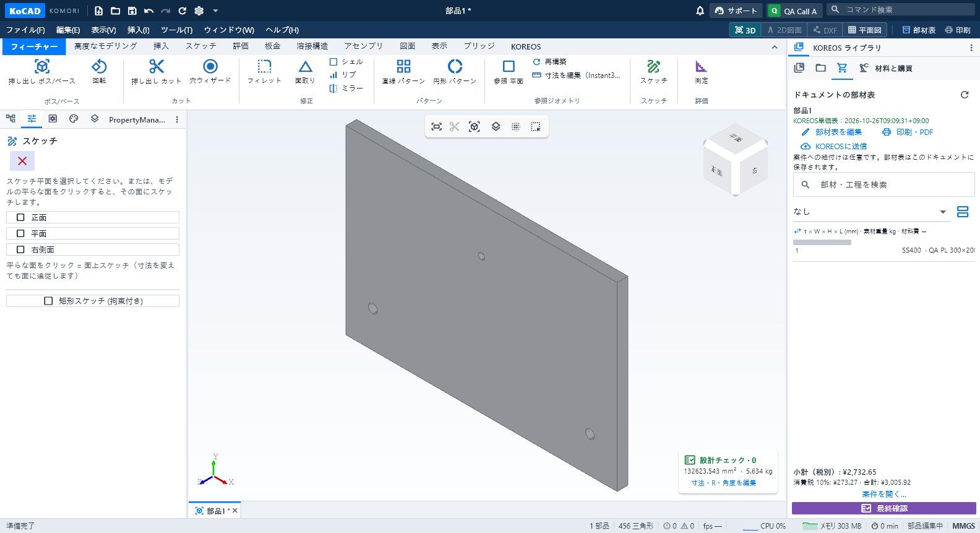Check 矩形スケッチ (拘束付き) option
Image resolution: width=980 pixels, height=533 pixels.
[93, 301]
